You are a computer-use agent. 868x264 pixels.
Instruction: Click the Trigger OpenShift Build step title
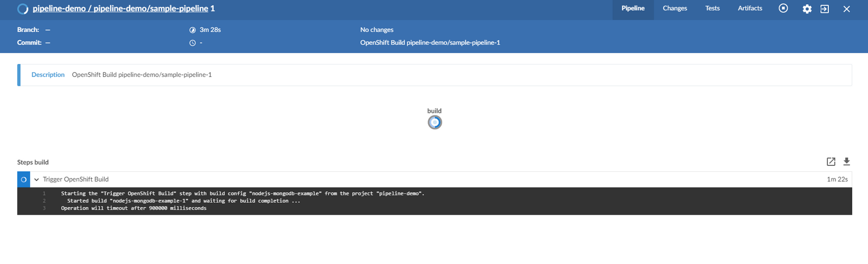(75, 179)
